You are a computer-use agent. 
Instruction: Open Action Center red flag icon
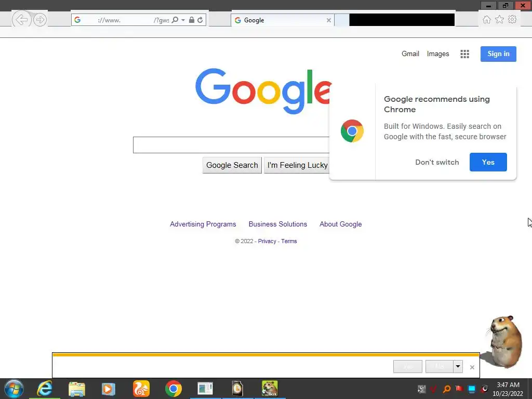[x=459, y=389]
